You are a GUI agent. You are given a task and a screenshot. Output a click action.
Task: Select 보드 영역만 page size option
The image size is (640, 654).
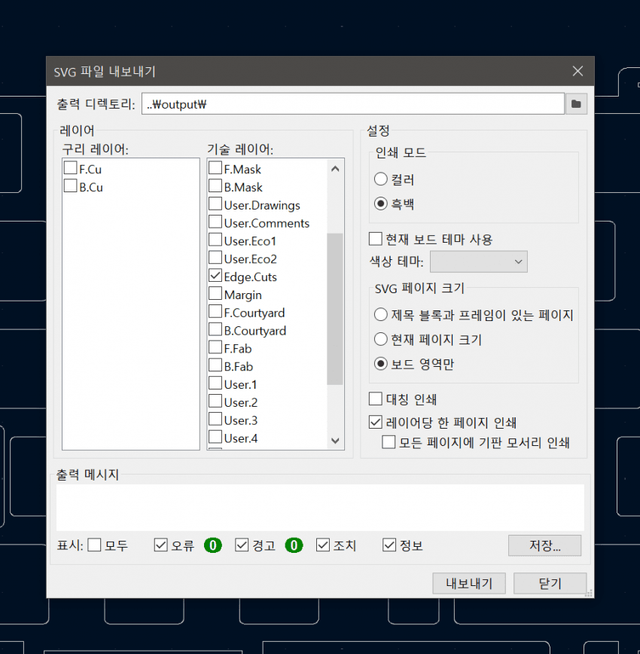coord(380,364)
